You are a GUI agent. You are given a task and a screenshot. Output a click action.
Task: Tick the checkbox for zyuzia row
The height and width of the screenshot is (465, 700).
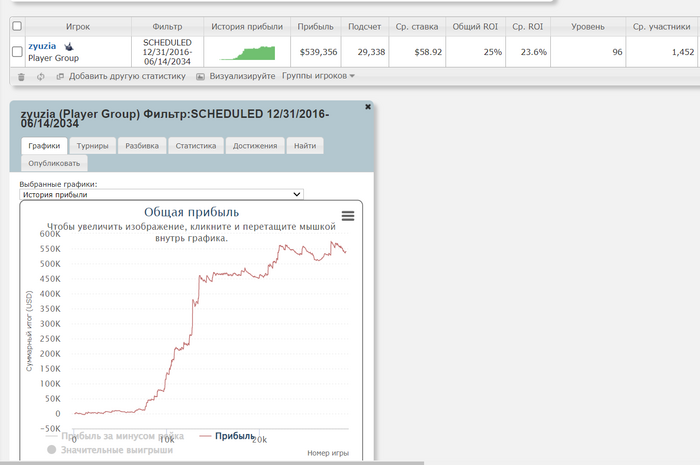click(17, 51)
